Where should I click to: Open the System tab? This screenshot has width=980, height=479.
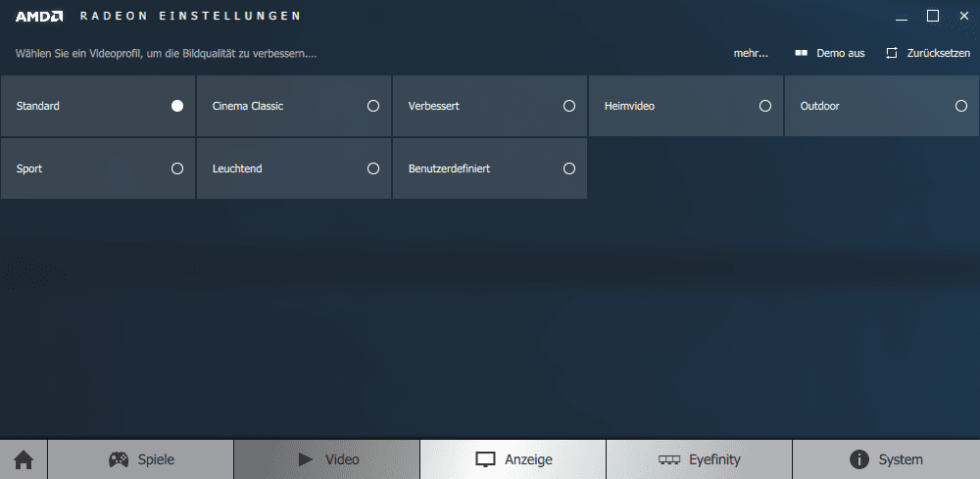point(886,459)
